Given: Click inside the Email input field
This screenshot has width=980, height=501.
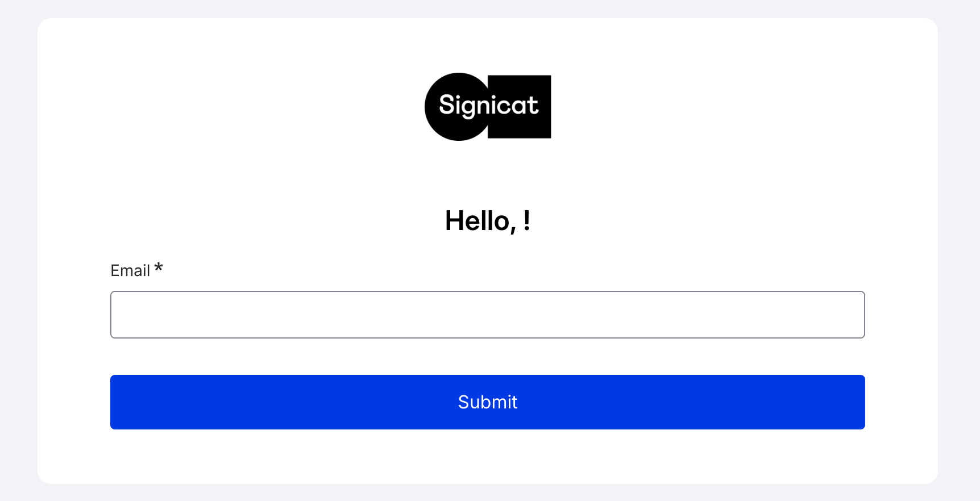Looking at the screenshot, I should click(x=487, y=314).
